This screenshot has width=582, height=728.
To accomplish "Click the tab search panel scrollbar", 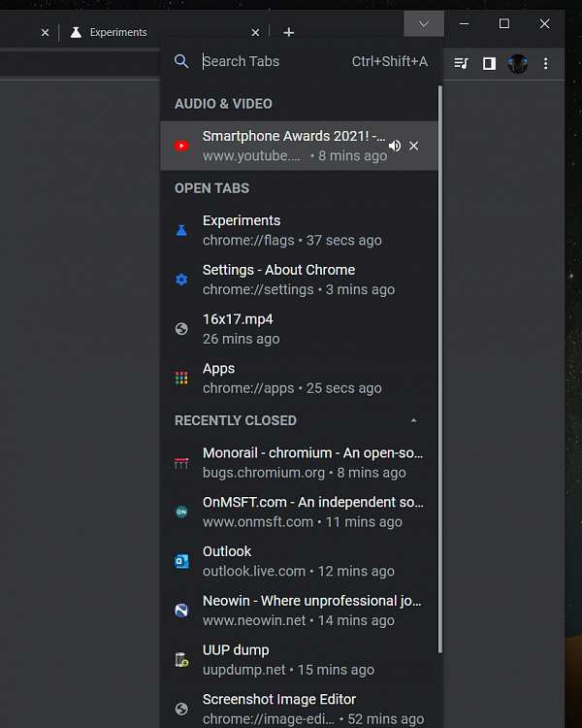I will (x=440, y=369).
